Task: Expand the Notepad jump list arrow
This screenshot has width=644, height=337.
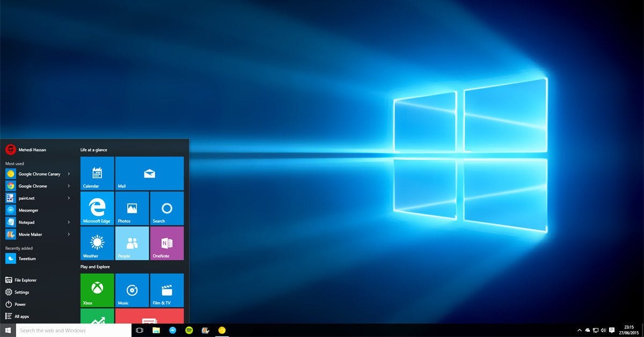Action: click(68, 222)
